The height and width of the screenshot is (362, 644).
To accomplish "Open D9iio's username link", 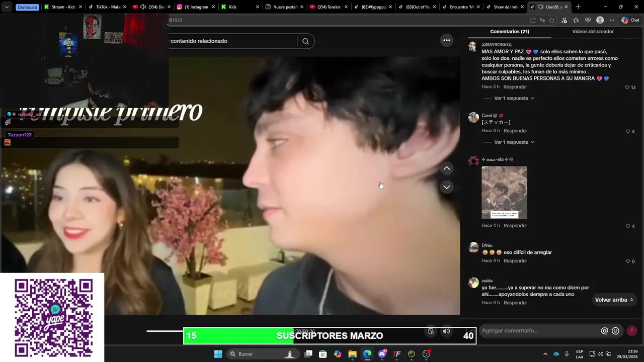I will 487,245.
